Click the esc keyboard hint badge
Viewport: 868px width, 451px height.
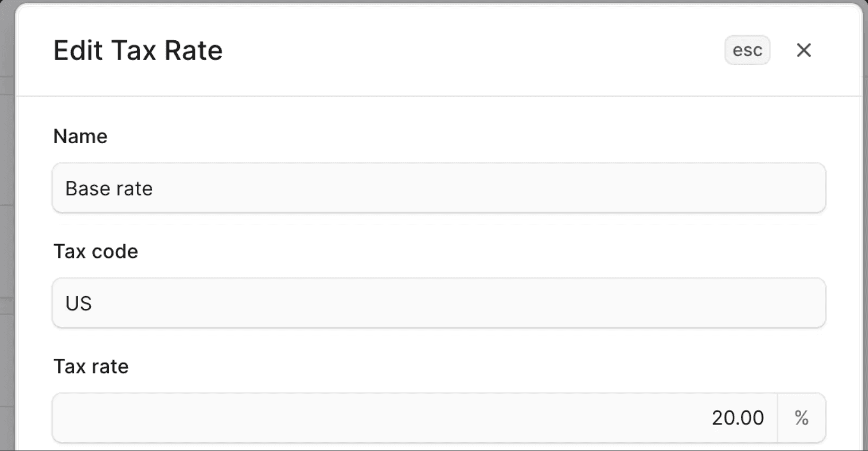747,50
